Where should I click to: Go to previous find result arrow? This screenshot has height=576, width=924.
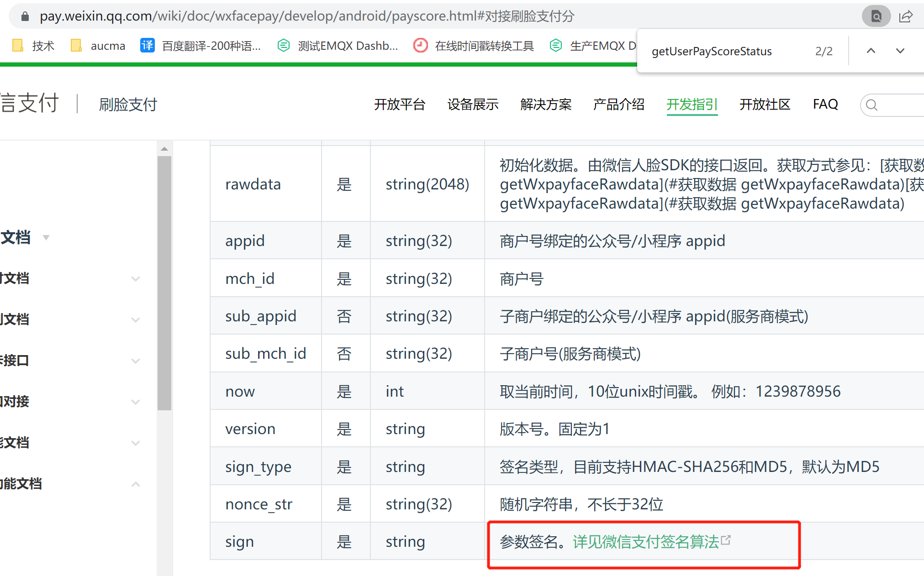click(871, 51)
